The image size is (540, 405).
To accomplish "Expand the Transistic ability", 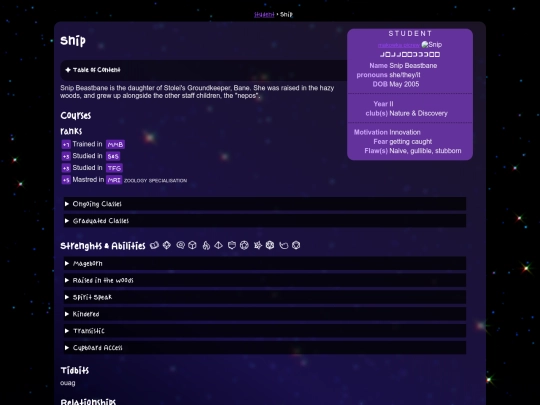I will [265, 331].
